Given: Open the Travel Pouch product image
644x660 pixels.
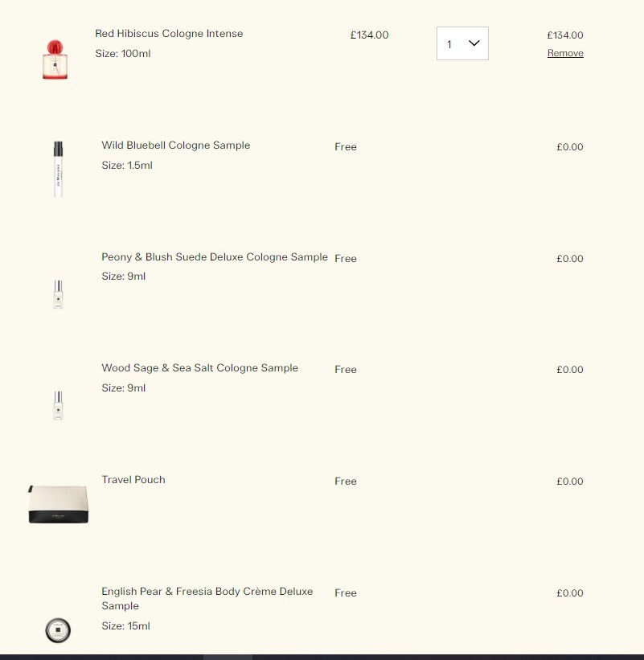Looking at the screenshot, I should (58, 504).
